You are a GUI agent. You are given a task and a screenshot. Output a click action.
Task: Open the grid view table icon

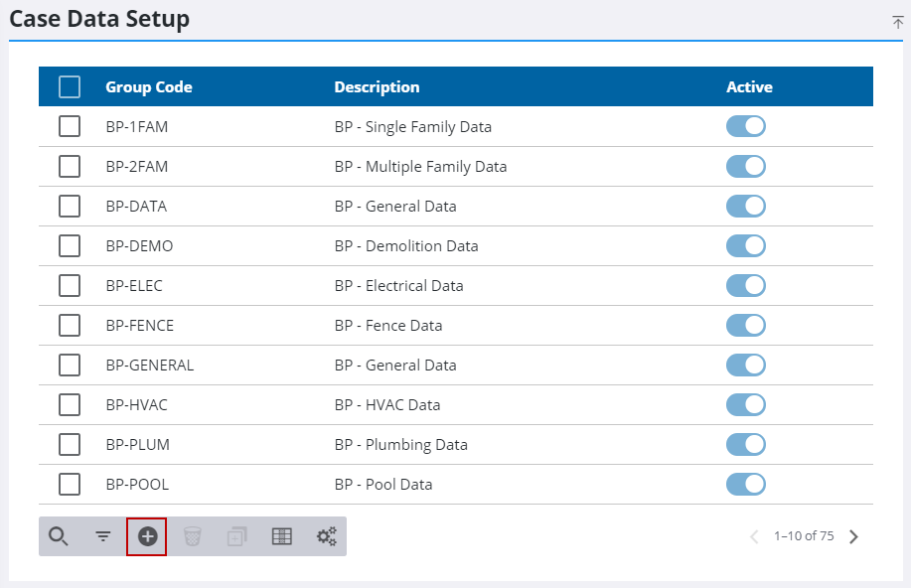click(282, 536)
